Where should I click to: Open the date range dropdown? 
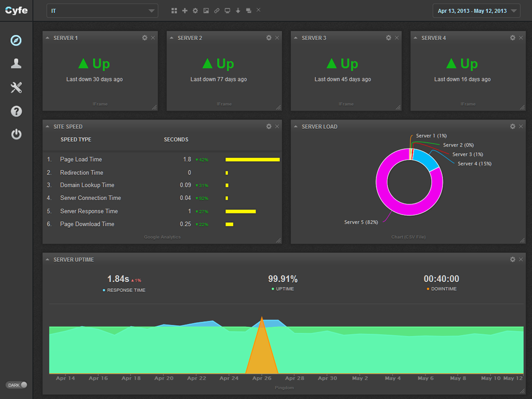click(476, 11)
